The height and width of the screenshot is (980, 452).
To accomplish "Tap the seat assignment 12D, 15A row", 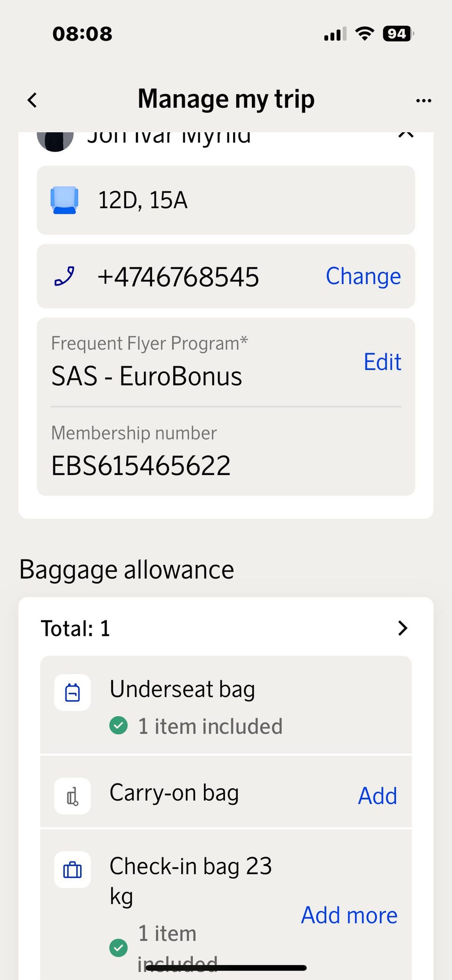I will pos(226,200).
